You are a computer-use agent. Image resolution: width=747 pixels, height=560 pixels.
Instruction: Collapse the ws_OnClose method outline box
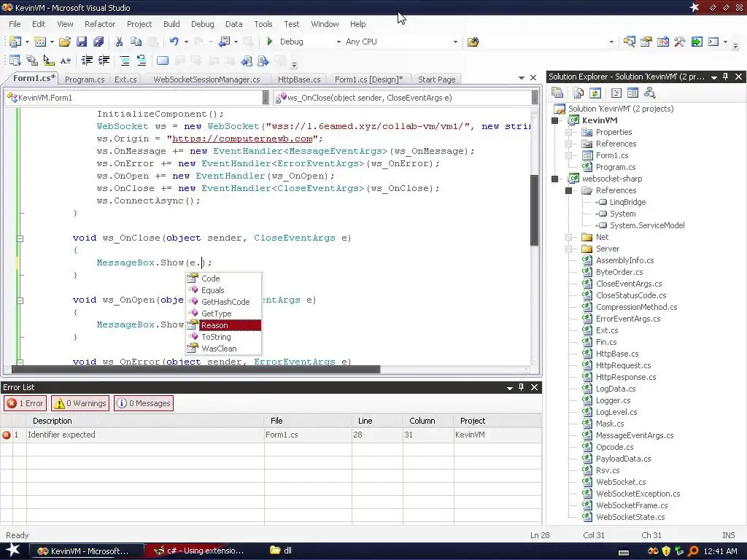[x=20, y=238]
